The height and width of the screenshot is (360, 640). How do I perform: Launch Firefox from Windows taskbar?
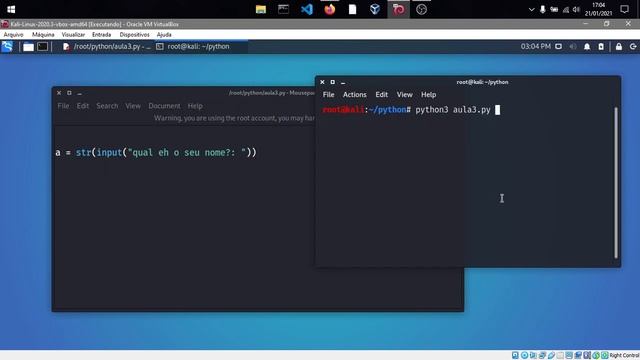[330, 9]
